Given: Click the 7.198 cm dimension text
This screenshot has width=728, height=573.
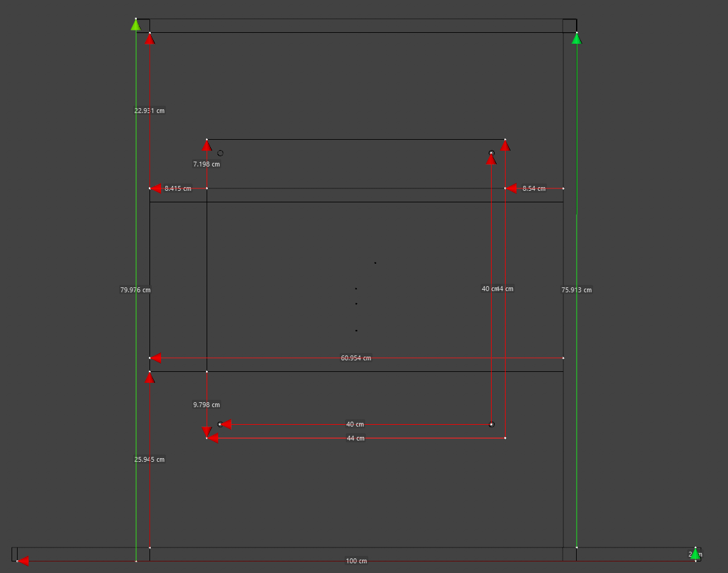Looking at the screenshot, I should pyautogui.click(x=207, y=164).
